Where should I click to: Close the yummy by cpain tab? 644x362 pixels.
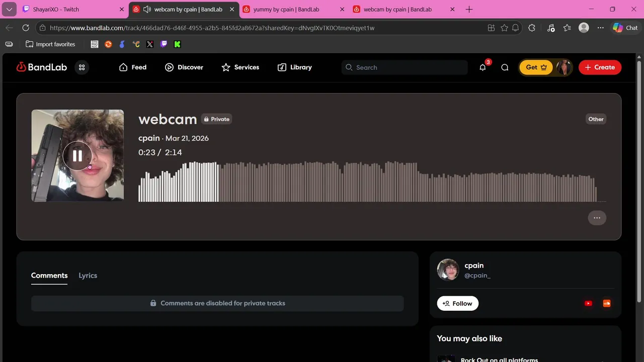tap(342, 9)
